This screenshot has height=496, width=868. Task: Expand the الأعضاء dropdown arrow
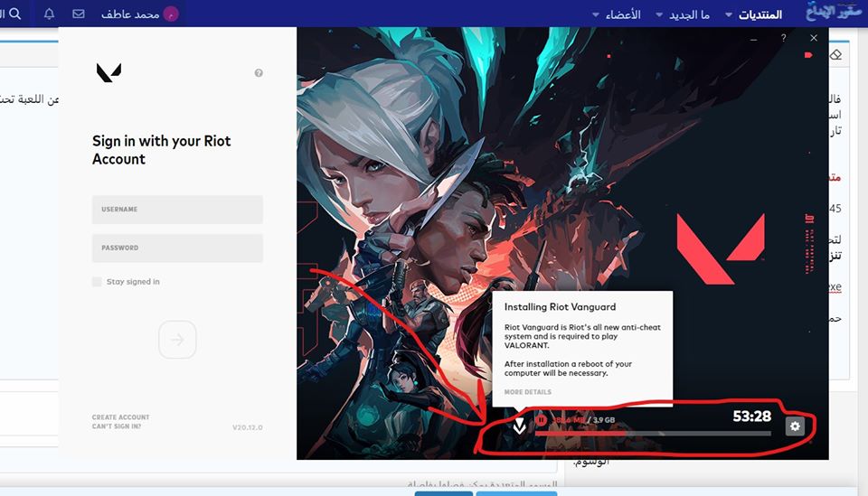pos(595,15)
